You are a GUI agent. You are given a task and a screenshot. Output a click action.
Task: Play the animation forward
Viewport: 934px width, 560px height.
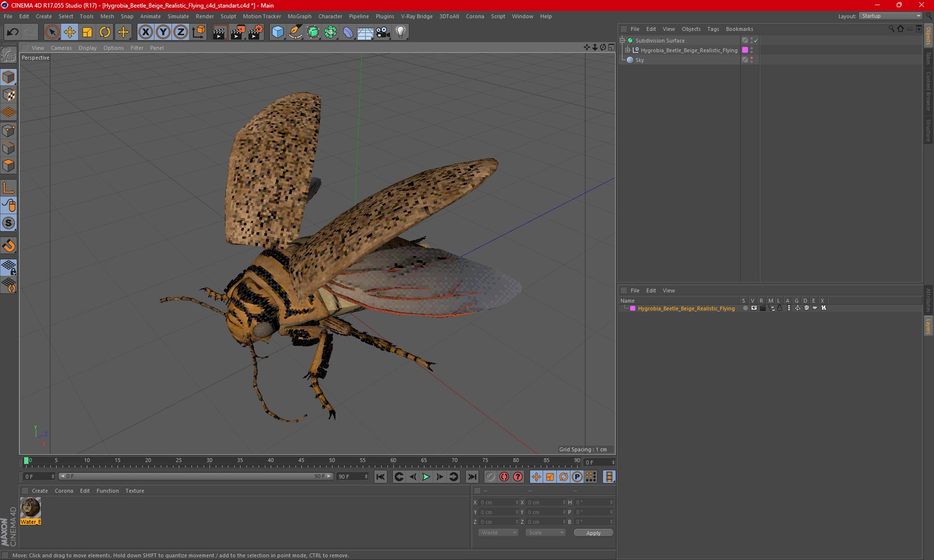(426, 477)
